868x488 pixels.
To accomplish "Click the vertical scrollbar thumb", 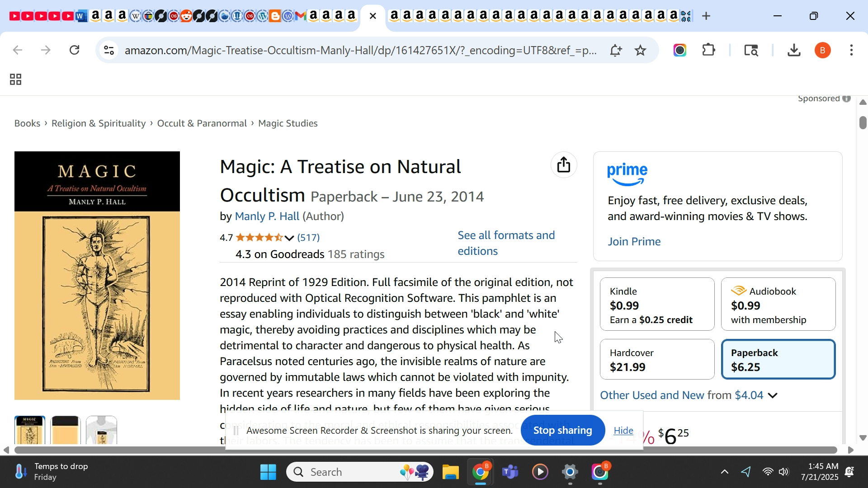I will (x=863, y=123).
